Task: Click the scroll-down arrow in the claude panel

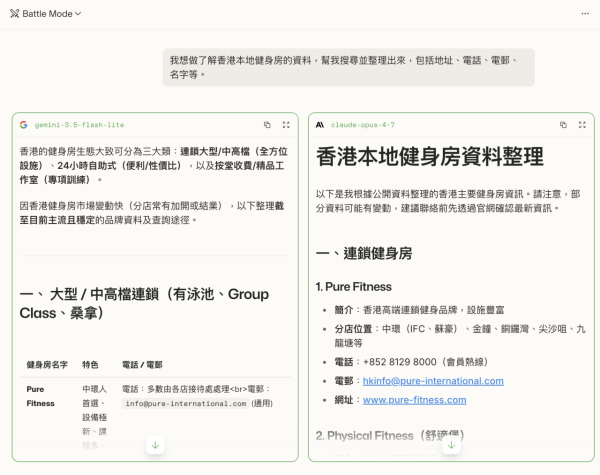Action: 451,445
